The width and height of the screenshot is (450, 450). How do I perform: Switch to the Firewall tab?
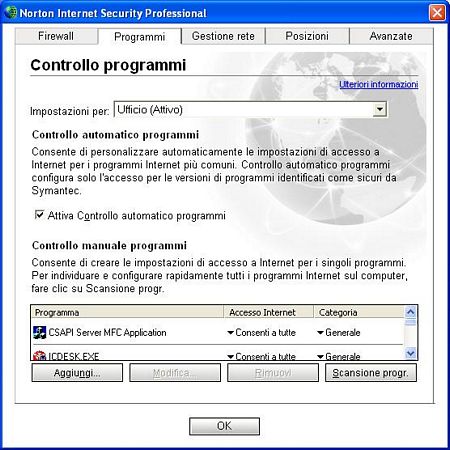pos(56,36)
